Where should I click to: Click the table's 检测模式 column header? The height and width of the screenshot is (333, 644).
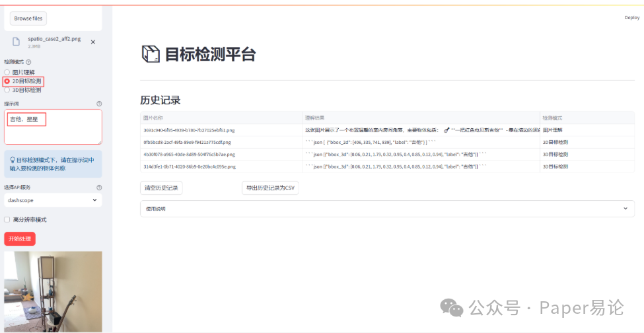tap(587, 118)
